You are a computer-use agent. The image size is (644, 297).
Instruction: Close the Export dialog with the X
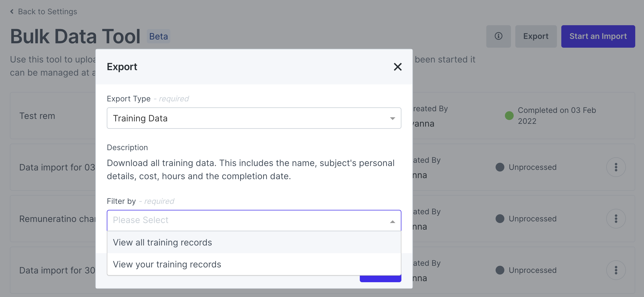398,67
